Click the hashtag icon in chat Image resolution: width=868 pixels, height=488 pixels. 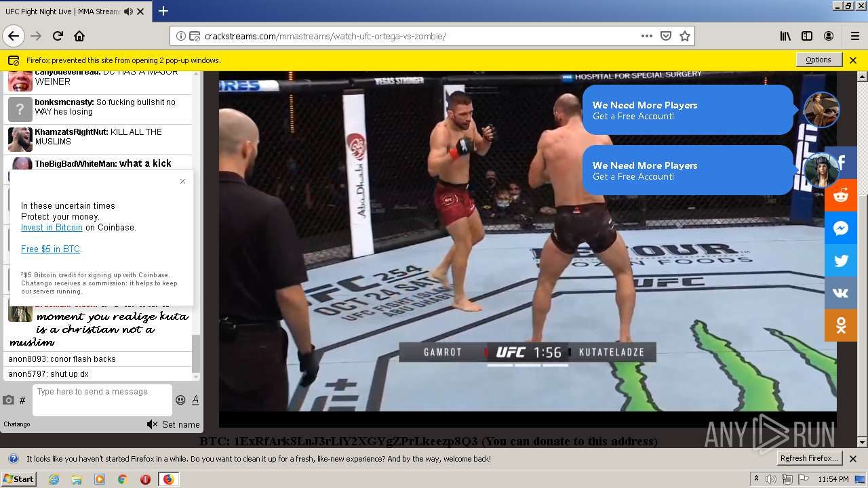click(22, 401)
